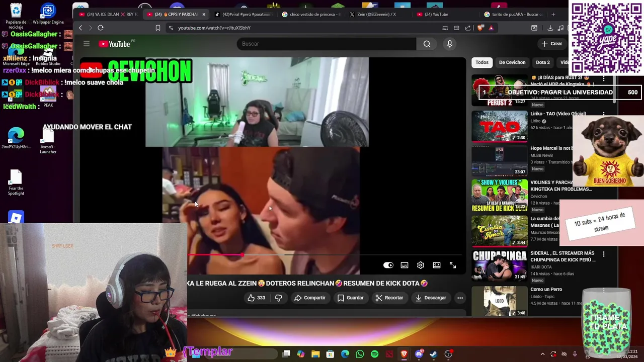The image size is (644, 362).
Task: Switch the player to theater mode
Action: [437, 265]
